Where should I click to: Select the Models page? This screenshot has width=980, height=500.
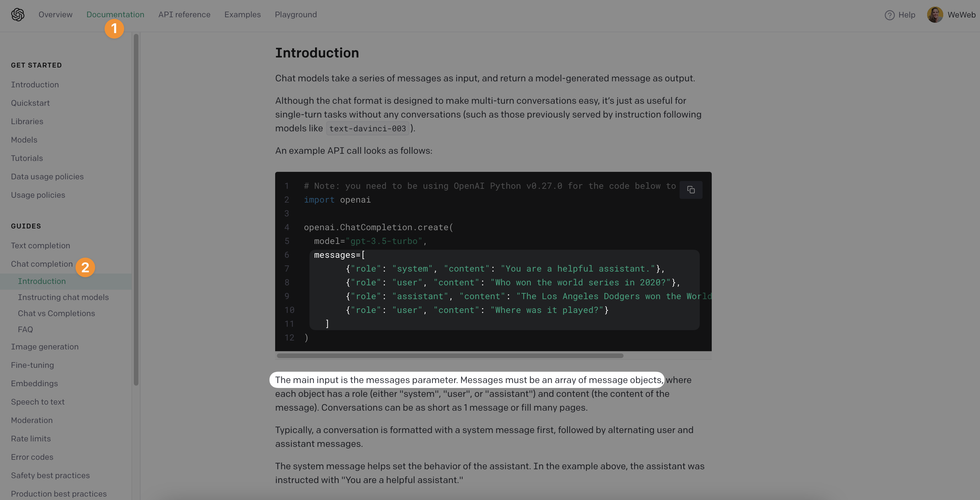click(x=24, y=140)
